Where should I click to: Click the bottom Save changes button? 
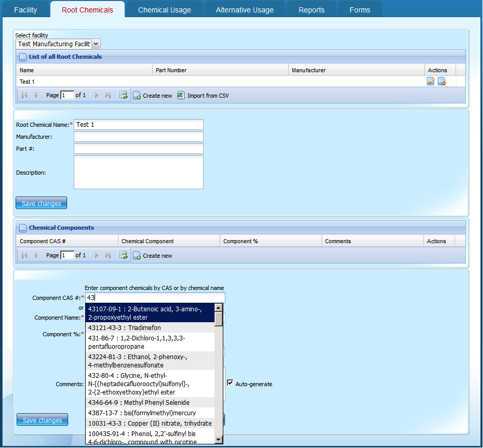(x=43, y=420)
